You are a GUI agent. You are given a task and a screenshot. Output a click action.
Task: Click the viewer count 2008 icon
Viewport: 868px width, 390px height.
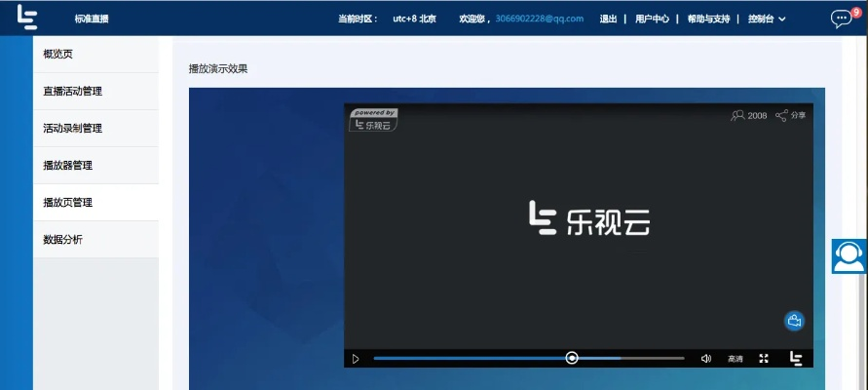pyautogui.click(x=737, y=115)
